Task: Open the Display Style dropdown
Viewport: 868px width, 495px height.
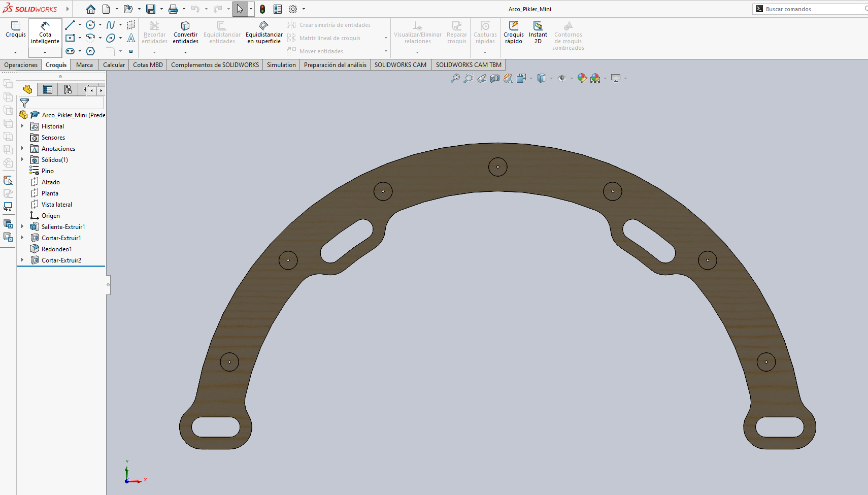Action: (x=551, y=78)
